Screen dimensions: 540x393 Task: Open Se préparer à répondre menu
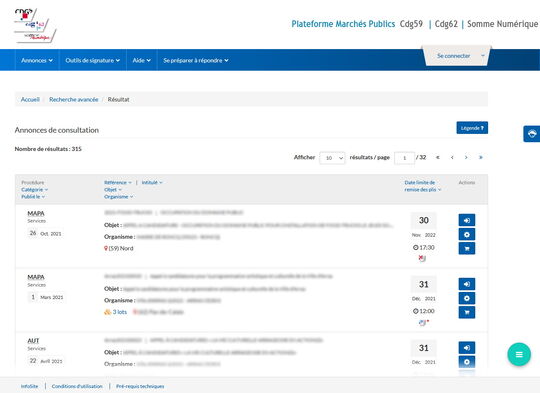[x=196, y=60]
